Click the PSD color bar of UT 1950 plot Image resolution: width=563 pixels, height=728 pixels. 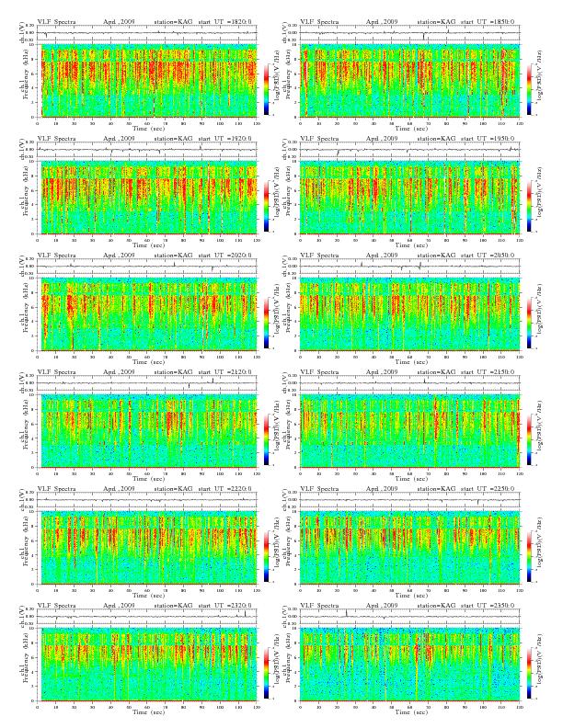(530, 206)
